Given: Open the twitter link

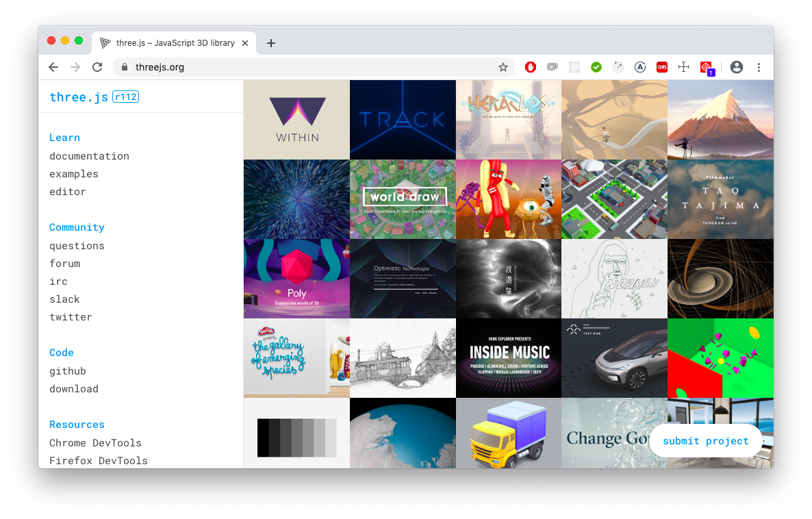Looking at the screenshot, I should point(71,317).
